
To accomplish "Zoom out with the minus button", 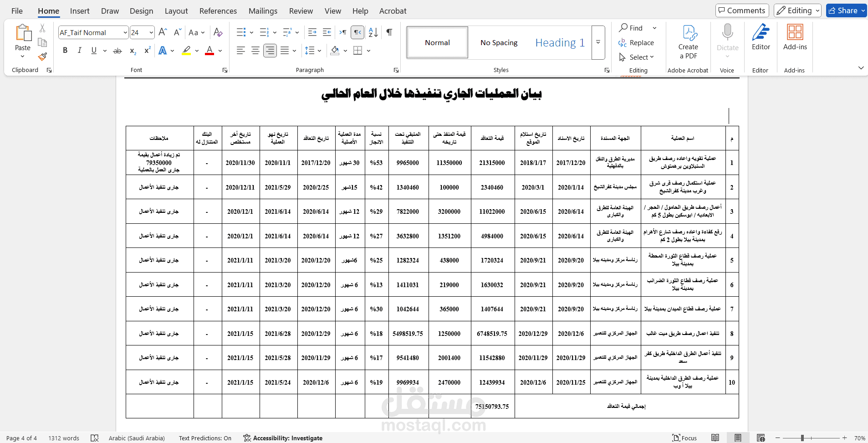I will coord(778,438).
